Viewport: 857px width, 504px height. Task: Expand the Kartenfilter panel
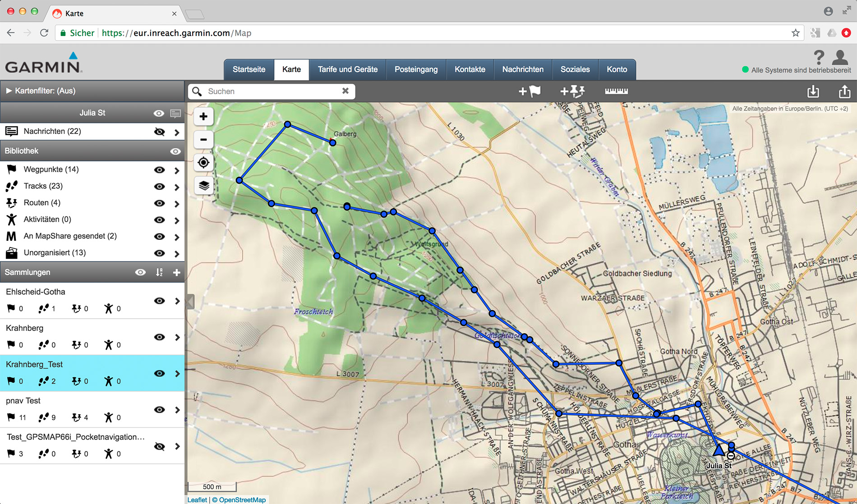(9, 91)
